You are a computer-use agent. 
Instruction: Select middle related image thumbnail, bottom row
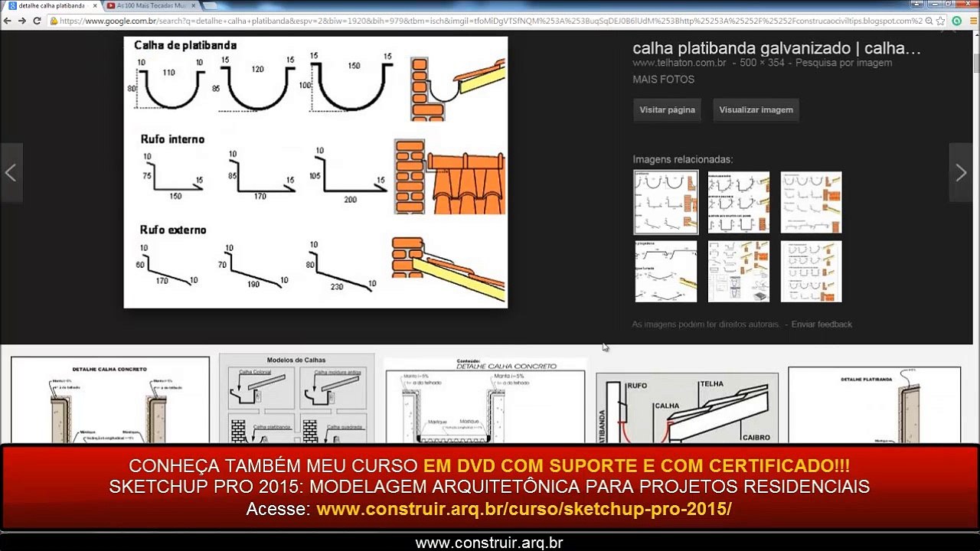coord(738,272)
